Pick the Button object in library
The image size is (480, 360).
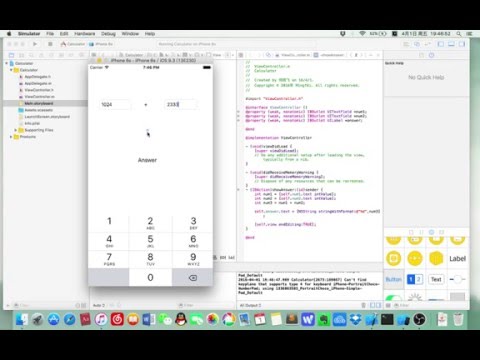pos(394,279)
